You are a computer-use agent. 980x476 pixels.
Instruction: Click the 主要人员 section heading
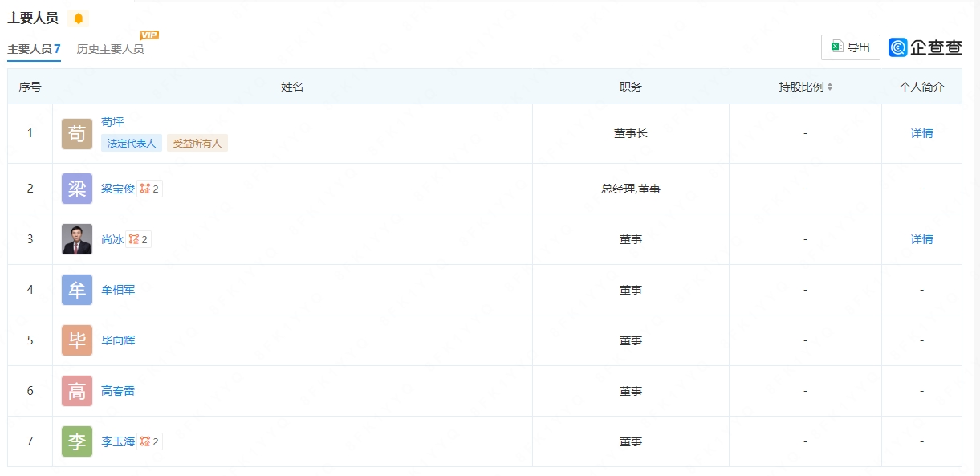(x=33, y=18)
